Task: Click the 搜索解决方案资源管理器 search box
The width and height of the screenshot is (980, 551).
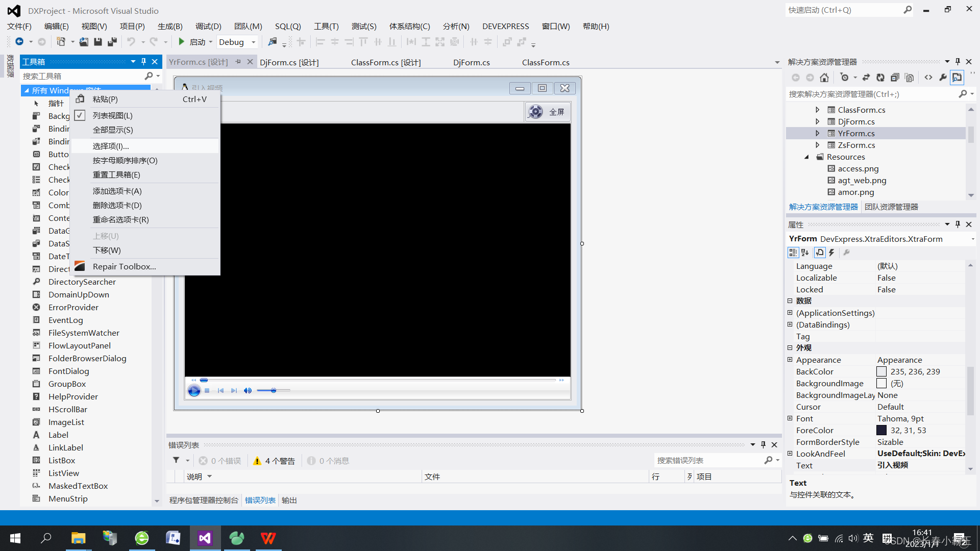Action: pos(868,94)
